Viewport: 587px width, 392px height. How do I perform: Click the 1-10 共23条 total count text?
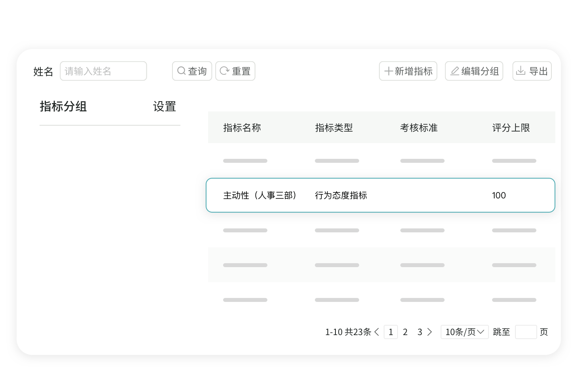pyautogui.click(x=348, y=332)
